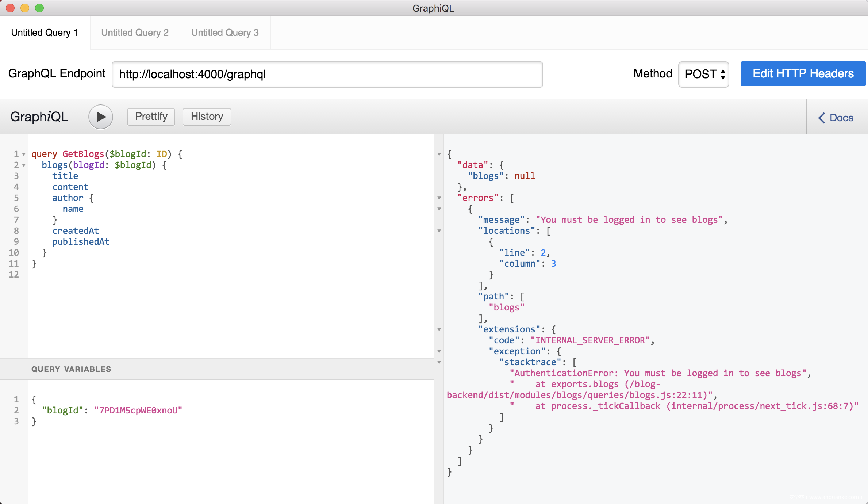Click into the GraphQL Endpoint URL field
This screenshot has height=504, width=868.
pos(327,75)
